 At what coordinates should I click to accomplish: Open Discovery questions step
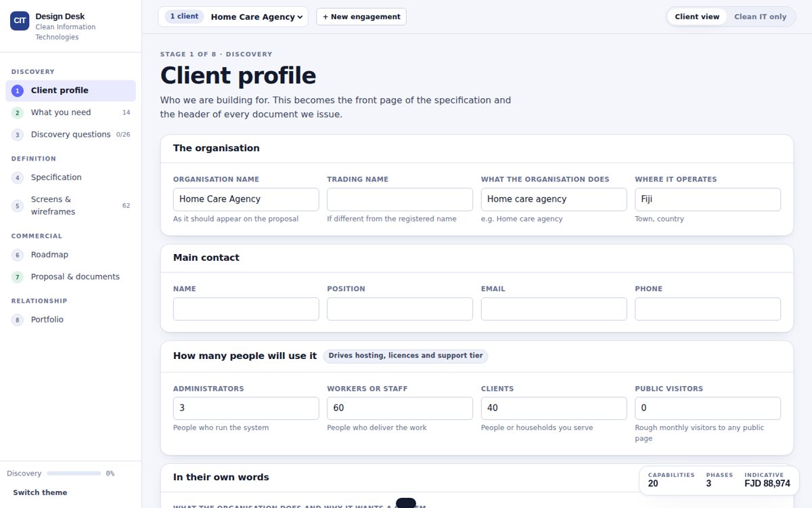71,135
